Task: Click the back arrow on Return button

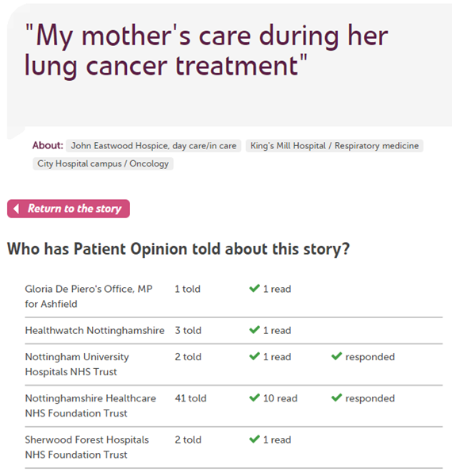Action: 17,209
